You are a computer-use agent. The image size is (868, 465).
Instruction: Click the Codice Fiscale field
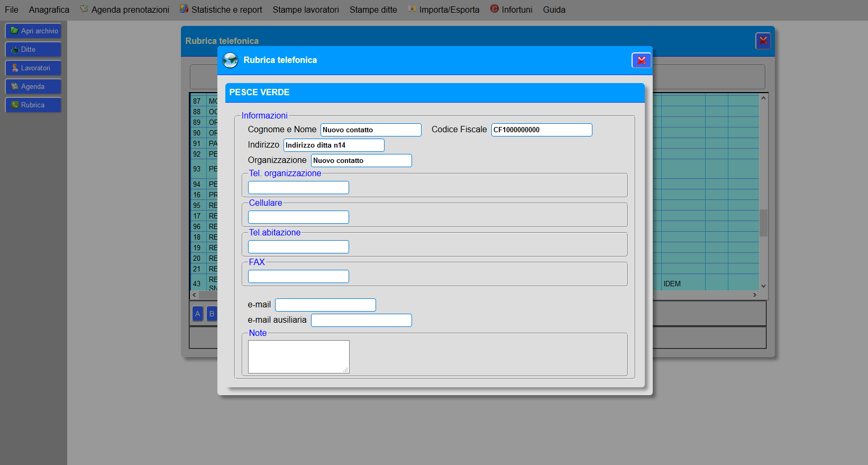click(x=542, y=130)
